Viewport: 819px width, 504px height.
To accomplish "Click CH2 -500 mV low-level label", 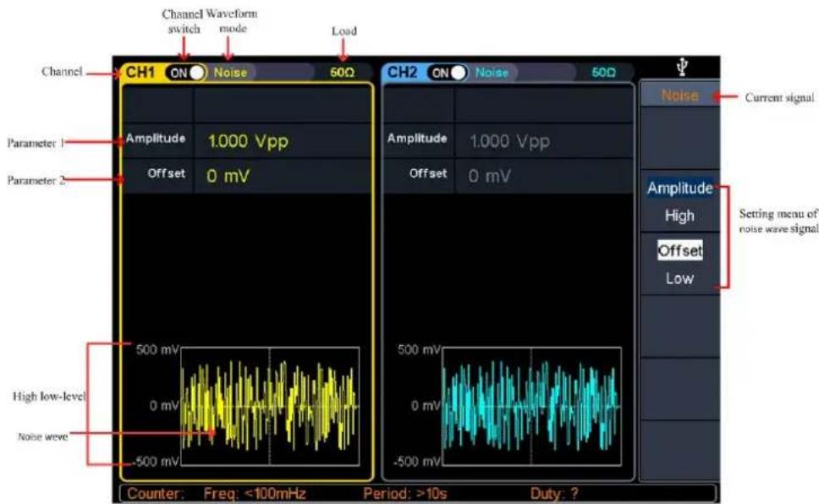I will point(417,462).
